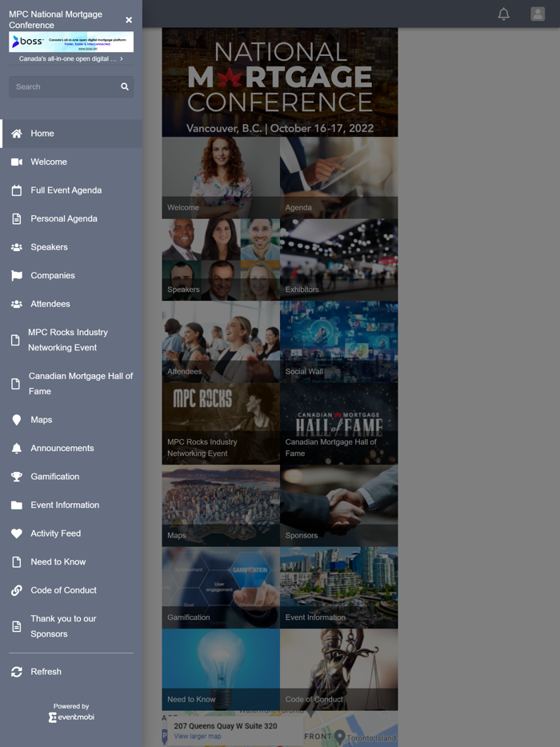The height and width of the screenshot is (747, 560).
Task: Click the search magnifier icon
Action: [124, 86]
